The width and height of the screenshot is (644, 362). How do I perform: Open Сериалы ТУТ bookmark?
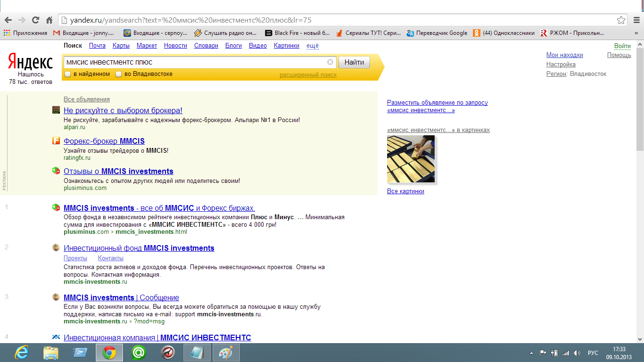pyautogui.click(x=368, y=33)
